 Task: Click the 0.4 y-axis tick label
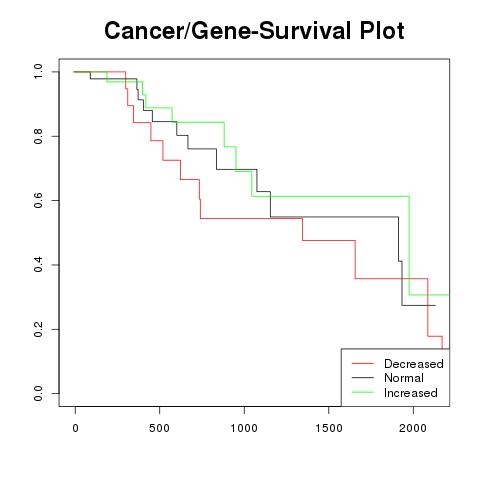38,265
